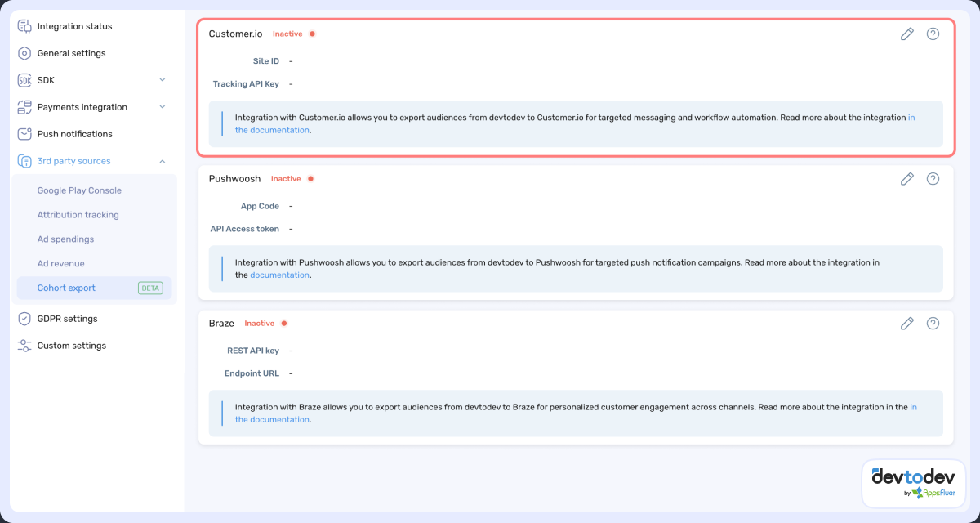Expand the Payments integration chevron
980x523 pixels.
pyautogui.click(x=162, y=107)
